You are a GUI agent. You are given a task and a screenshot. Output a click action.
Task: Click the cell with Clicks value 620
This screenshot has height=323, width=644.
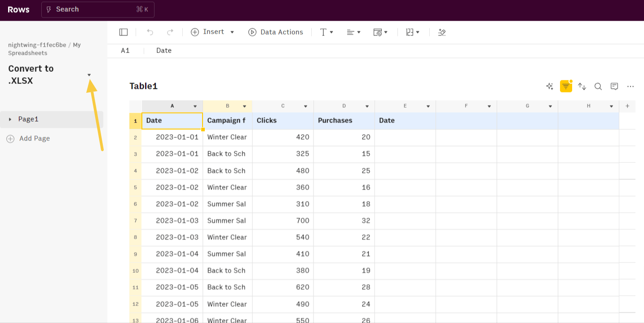coord(283,287)
